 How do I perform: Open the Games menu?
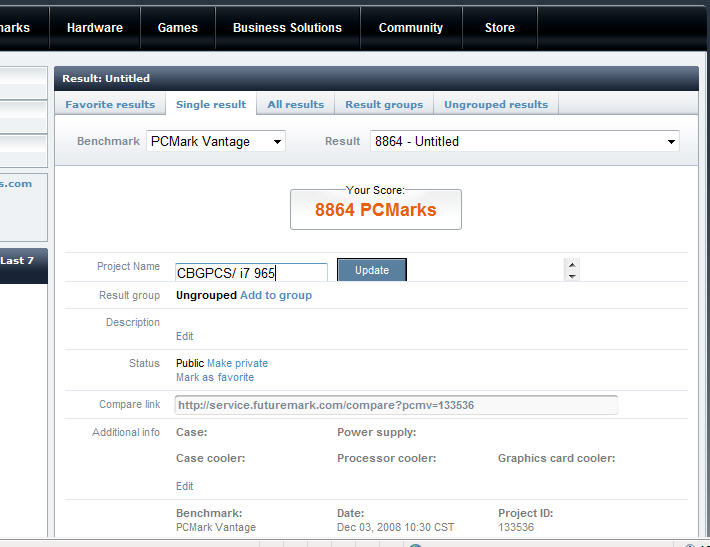point(178,28)
